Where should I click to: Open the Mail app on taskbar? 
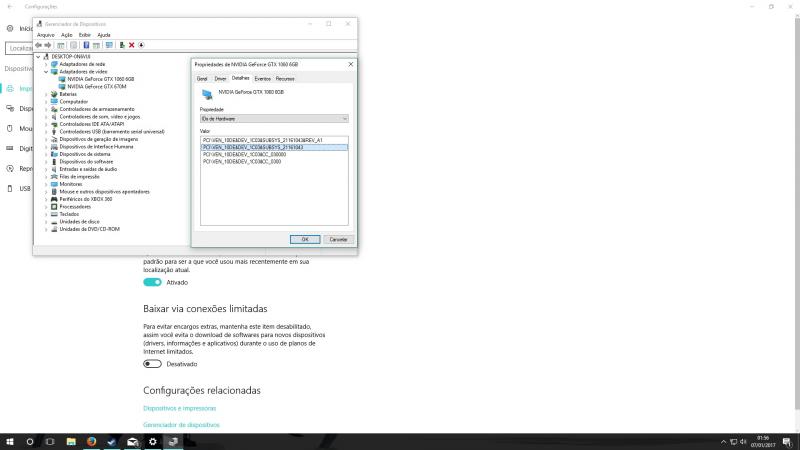coord(132,442)
